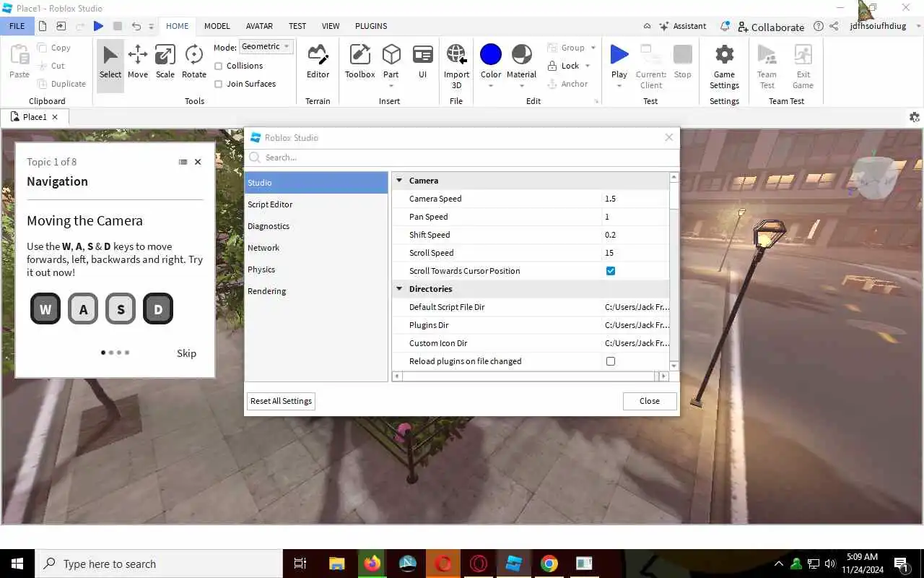Click the new file icon in quick access bar
Viewport: 924px width, 578px height.
tap(43, 26)
